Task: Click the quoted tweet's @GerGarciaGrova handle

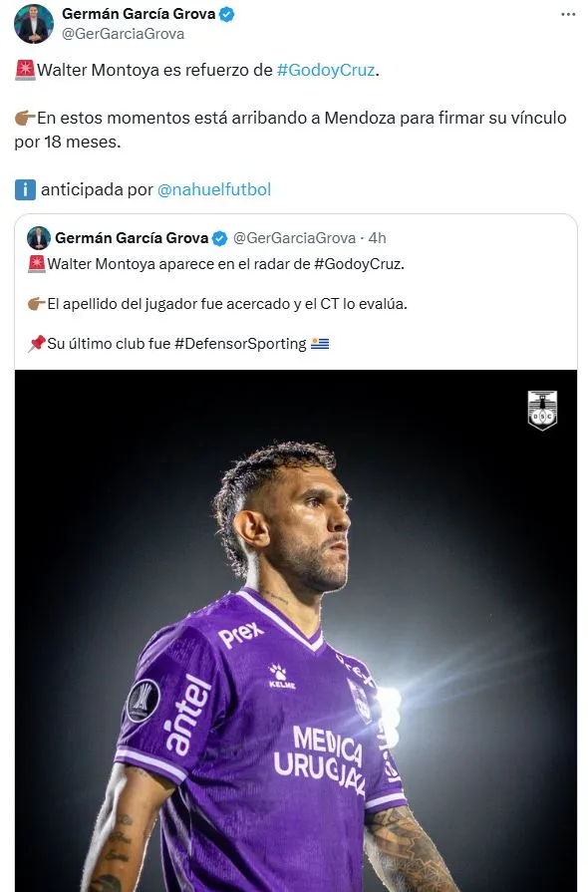Action: pos(295,238)
